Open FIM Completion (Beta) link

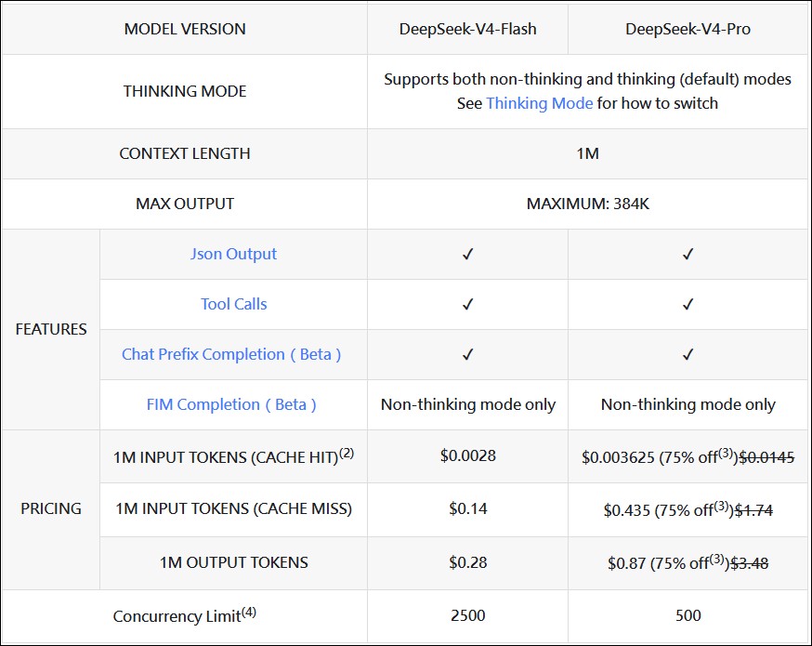231,404
